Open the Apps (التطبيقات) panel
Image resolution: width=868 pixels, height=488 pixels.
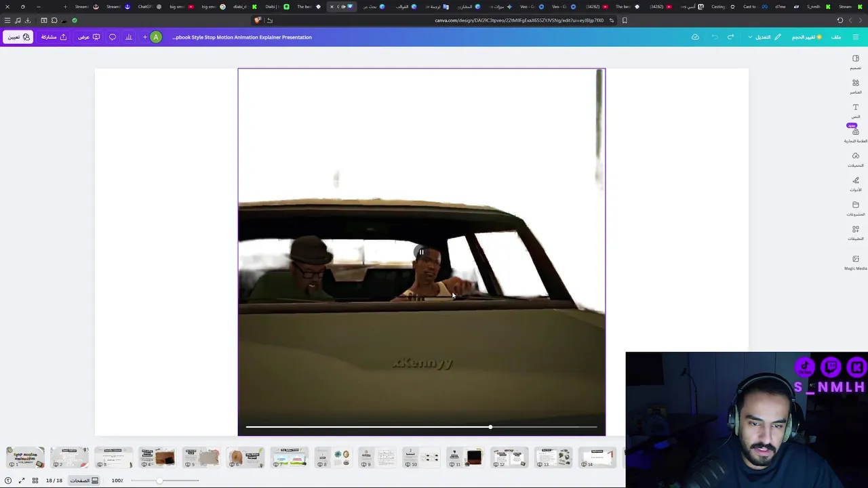[855, 233]
